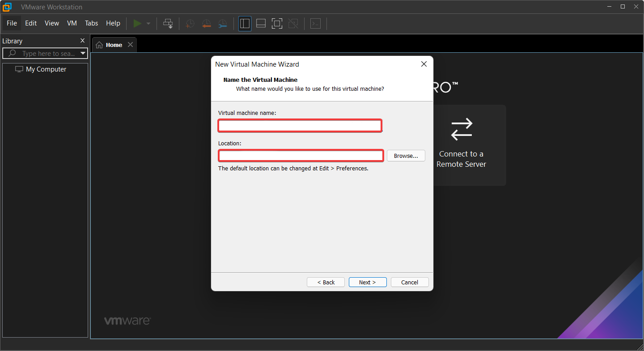Screen dimensions: 644x351
Task: Click the Library search magnifier icon
Action: tap(12, 53)
